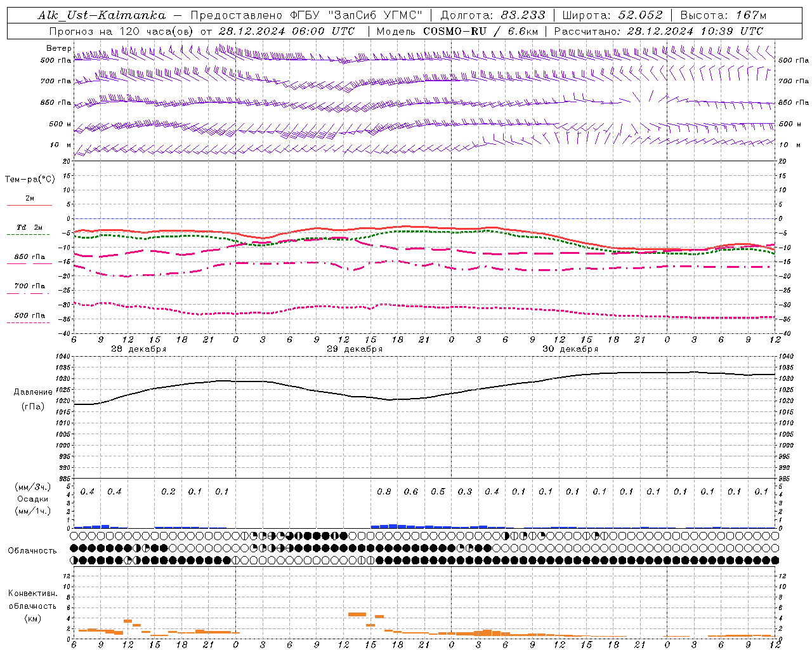Screen dimensions: 812x650
Task: Click the Рассчитано: 28.12.2024 10:39 UTC timestamp
Action: (x=658, y=31)
